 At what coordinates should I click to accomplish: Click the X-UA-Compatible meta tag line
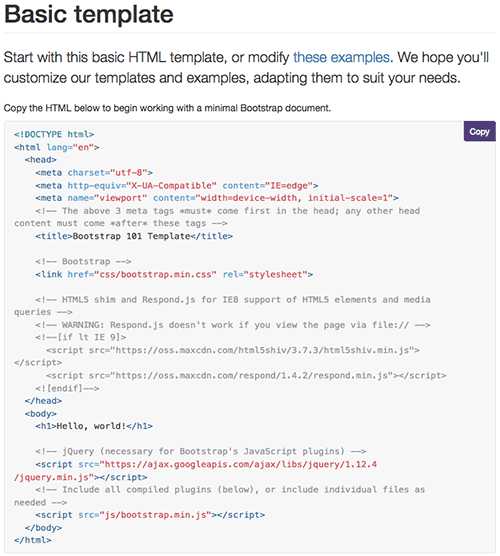(x=177, y=185)
